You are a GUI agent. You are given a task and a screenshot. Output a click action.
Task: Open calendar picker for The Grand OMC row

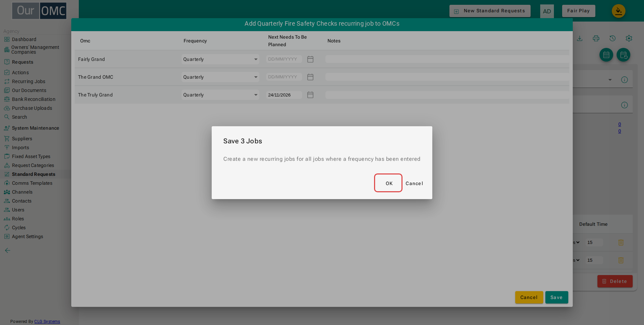click(310, 77)
